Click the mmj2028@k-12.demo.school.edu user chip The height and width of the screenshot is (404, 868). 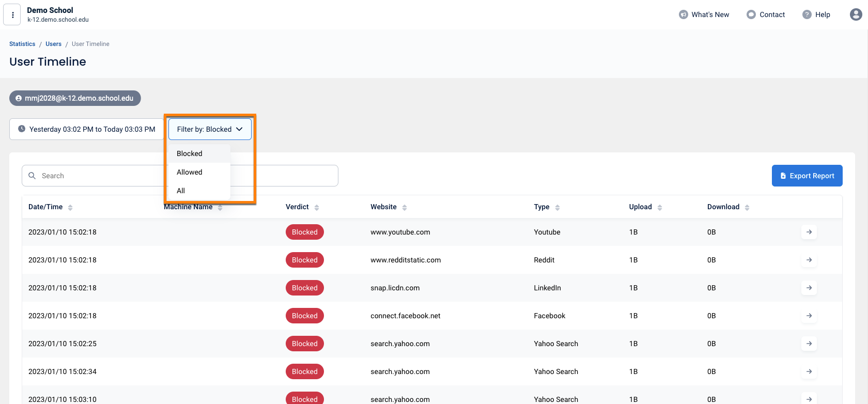(x=75, y=98)
